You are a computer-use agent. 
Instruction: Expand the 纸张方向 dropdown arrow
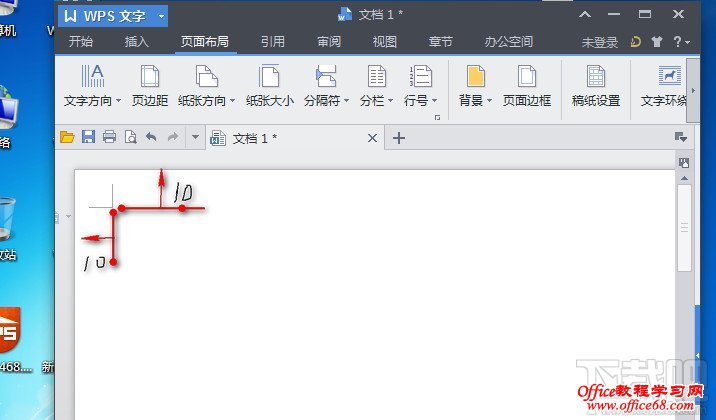click(232, 100)
